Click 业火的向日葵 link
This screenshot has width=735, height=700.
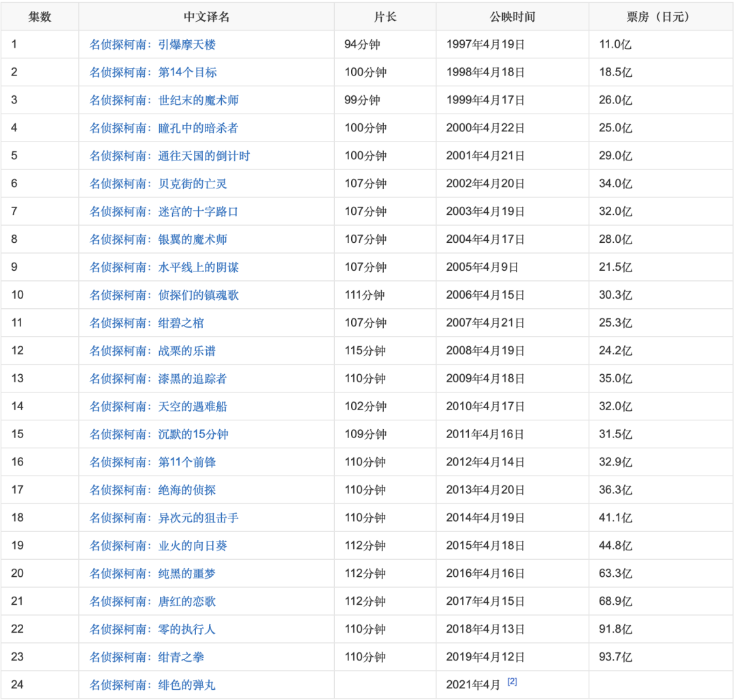click(159, 547)
